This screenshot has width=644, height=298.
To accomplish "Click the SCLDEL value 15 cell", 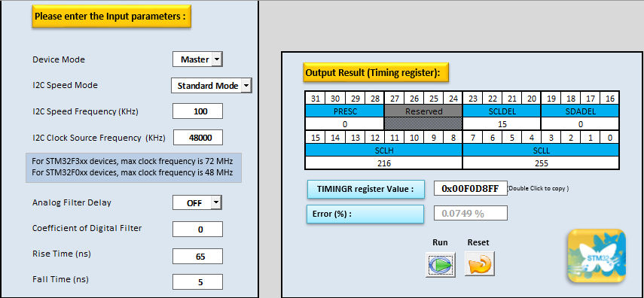I will coord(502,124).
